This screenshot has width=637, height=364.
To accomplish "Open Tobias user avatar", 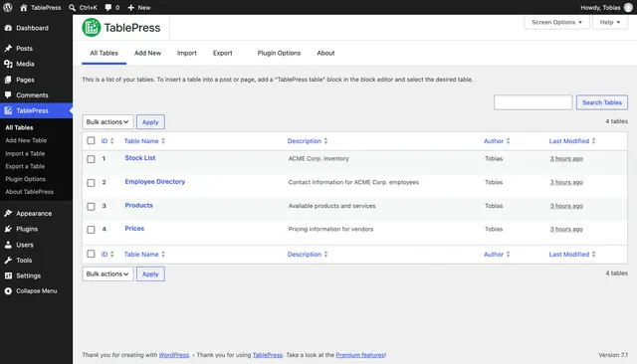I will 628,7.
